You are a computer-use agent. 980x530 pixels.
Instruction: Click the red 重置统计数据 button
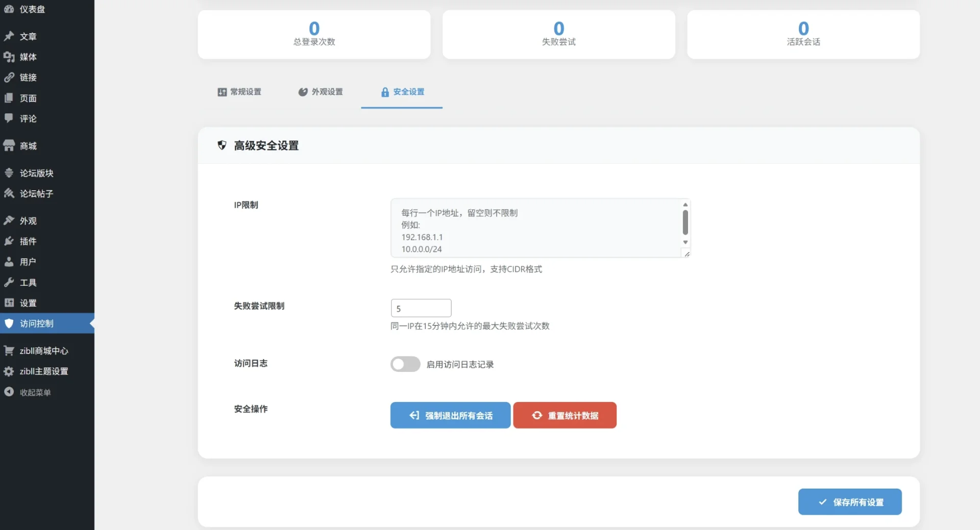tap(565, 415)
